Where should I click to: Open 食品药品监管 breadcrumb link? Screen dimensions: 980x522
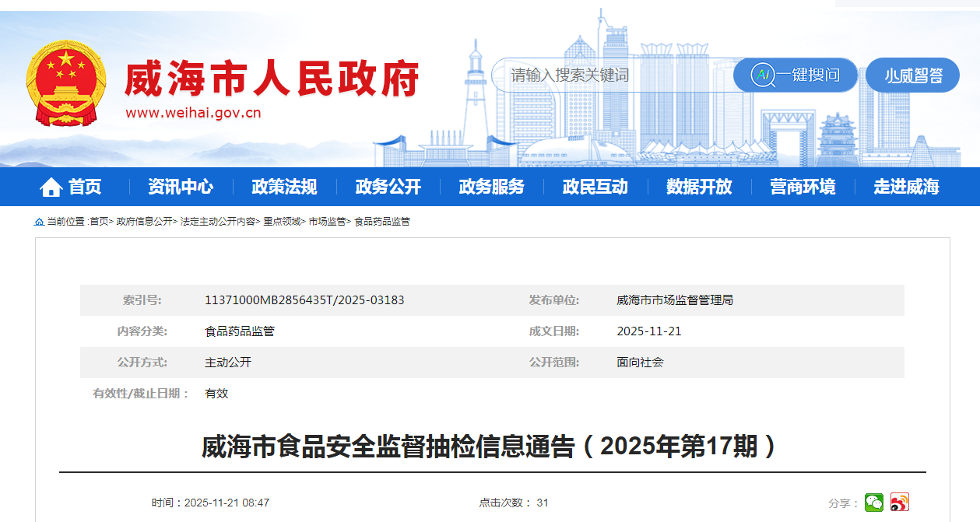click(381, 222)
